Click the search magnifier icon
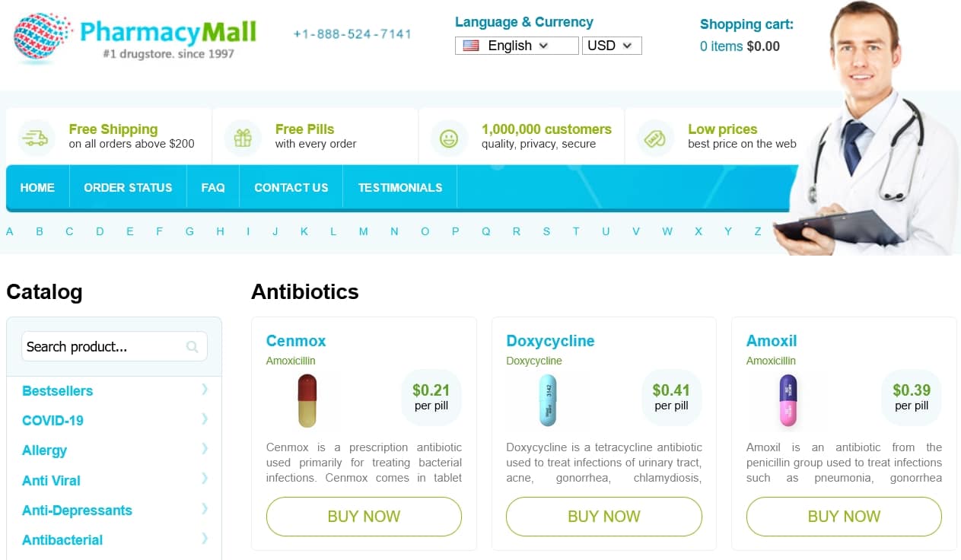The image size is (961, 560). coord(193,346)
